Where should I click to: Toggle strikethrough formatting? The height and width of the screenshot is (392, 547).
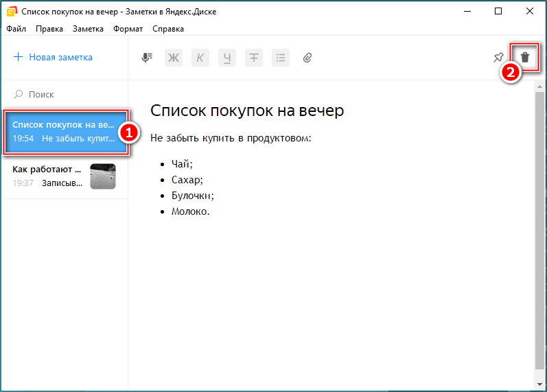coord(254,58)
